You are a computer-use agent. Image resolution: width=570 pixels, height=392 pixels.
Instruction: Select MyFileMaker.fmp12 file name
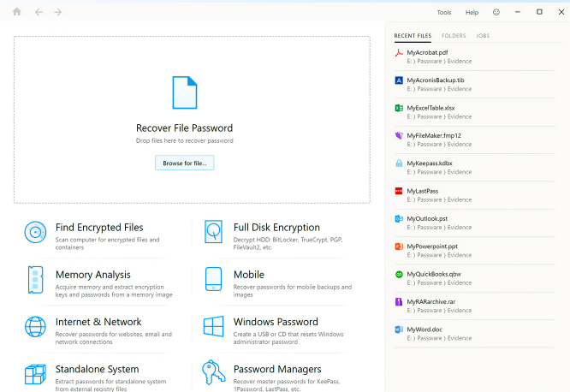click(x=434, y=135)
